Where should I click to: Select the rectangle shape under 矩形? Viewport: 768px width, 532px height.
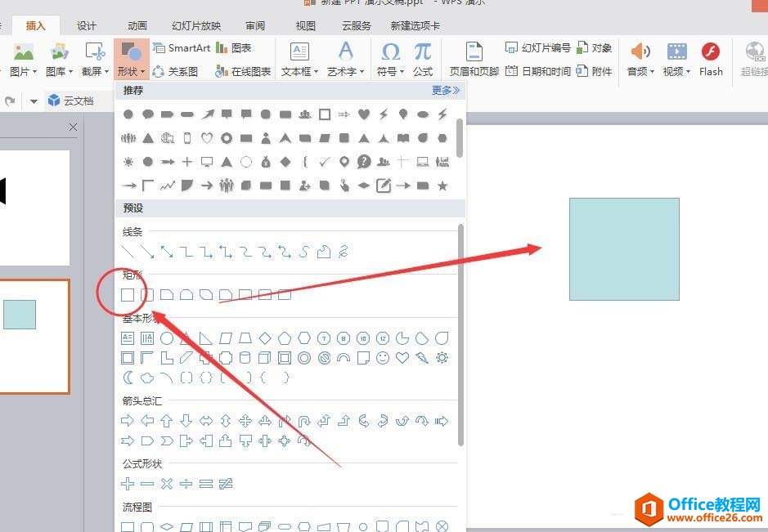(128, 295)
